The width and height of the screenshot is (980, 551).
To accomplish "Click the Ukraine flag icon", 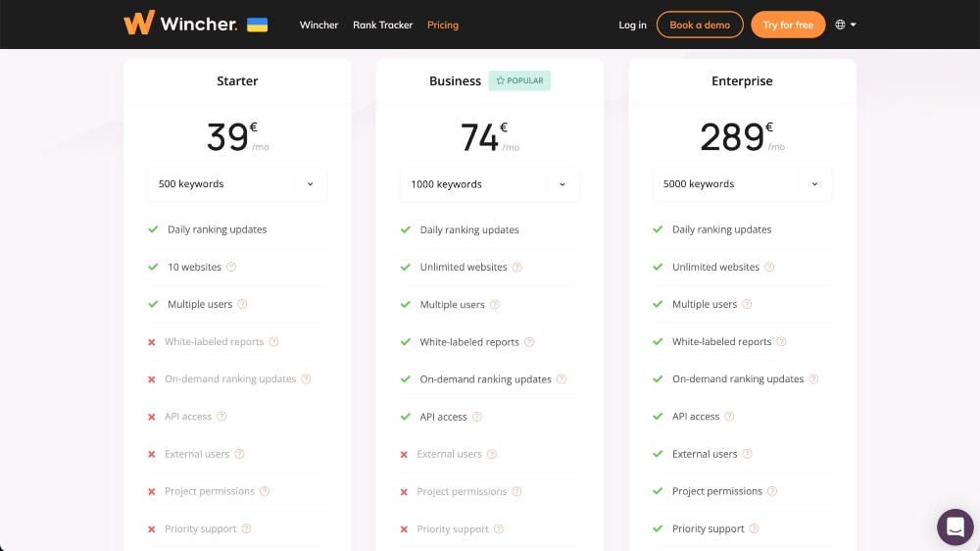I will (x=257, y=25).
